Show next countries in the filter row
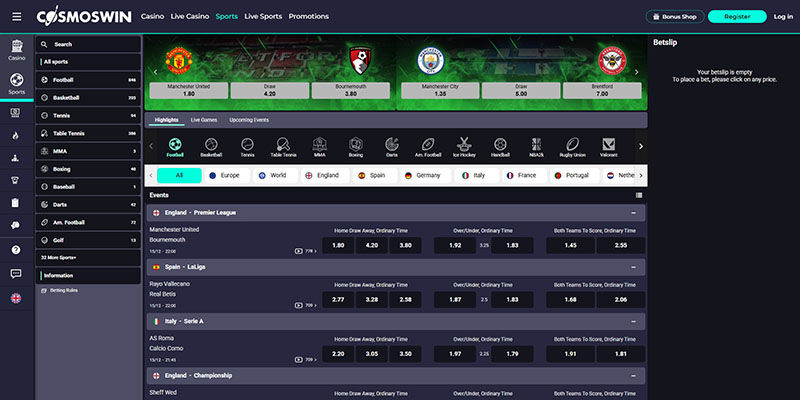 click(x=641, y=176)
